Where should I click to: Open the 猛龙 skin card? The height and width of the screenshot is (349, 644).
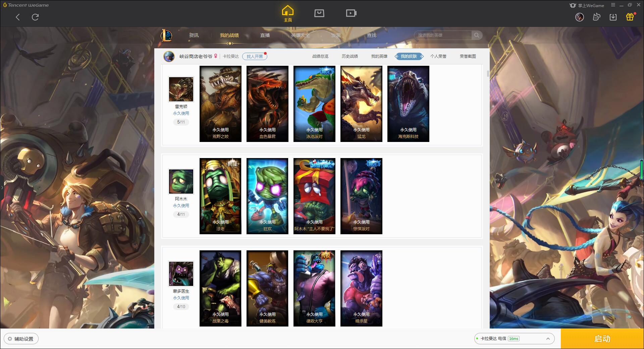coord(361,104)
